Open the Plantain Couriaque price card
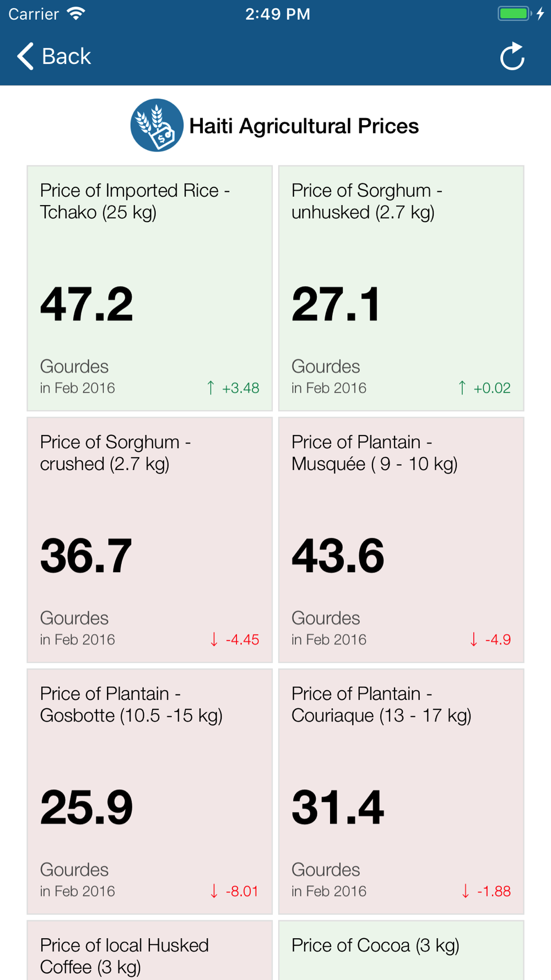551x980 pixels. (x=401, y=791)
